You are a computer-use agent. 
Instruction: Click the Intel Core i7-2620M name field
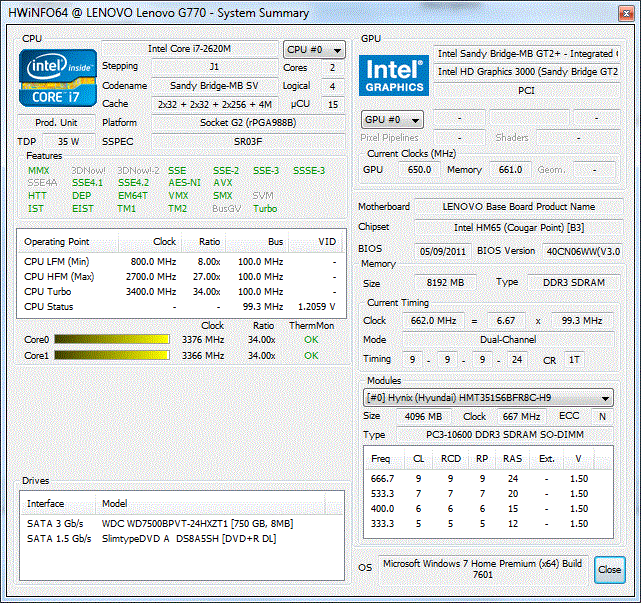[x=189, y=49]
